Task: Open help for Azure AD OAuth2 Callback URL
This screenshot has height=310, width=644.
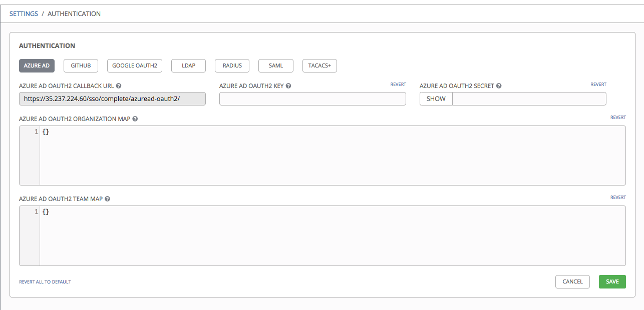Action: [119, 85]
